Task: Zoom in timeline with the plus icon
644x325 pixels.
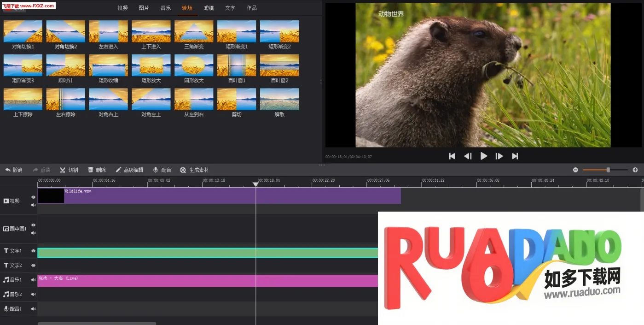Action: coord(635,170)
